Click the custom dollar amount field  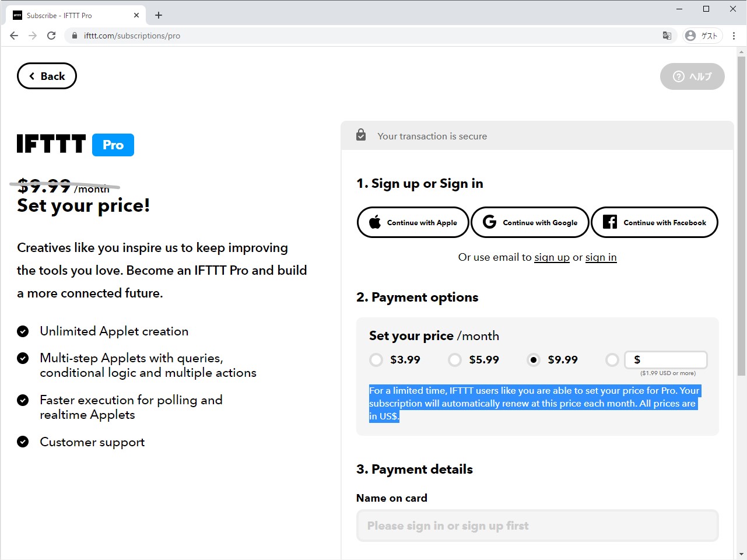tap(671, 360)
